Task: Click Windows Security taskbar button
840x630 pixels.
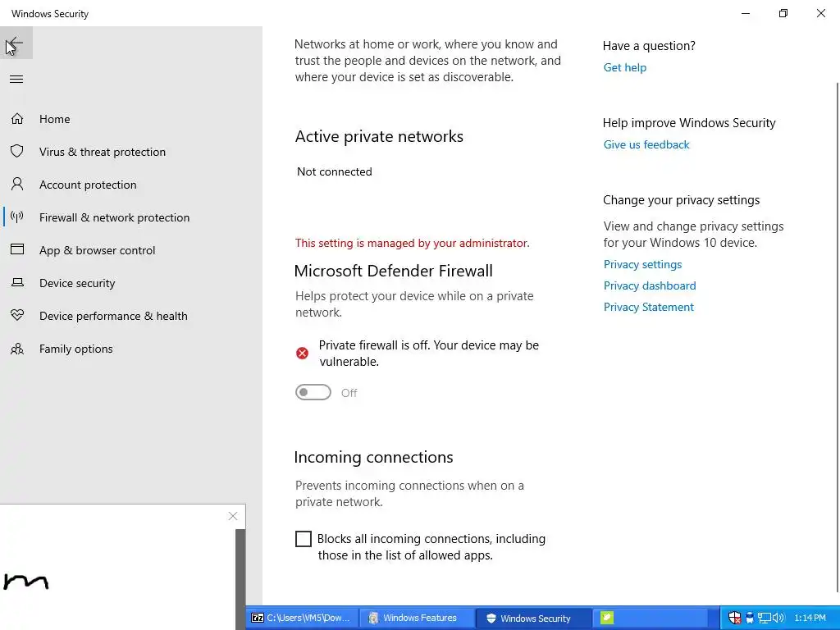Action: click(533, 618)
